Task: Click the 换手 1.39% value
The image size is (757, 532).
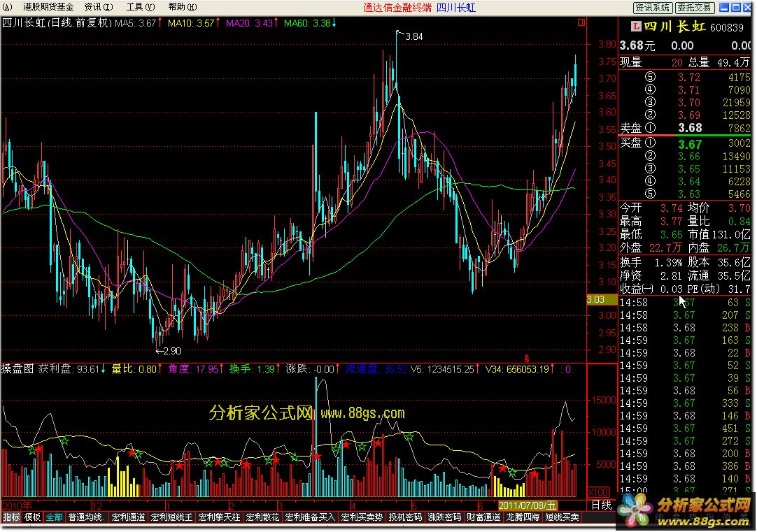Action: [x=669, y=262]
